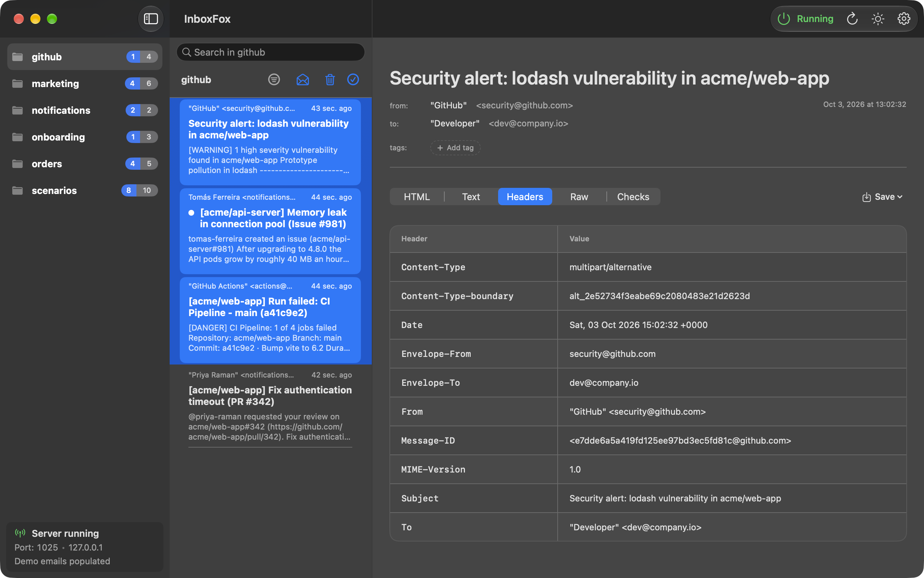The height and width of the screenshot is (578, 924).
Task: Select the Memory leak Issue #981 email
Action: [x=270, y=231]
